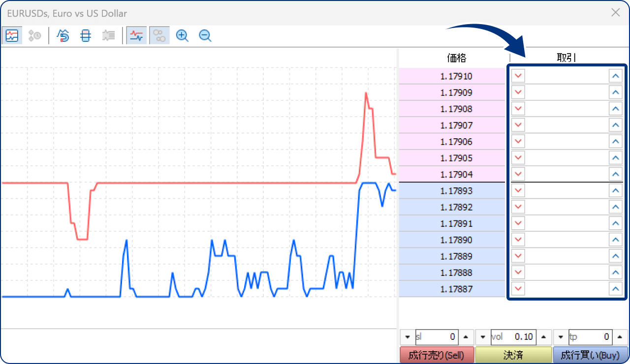Click the magnet icon in toolbar
The image size is (630, 364).
[63, 35]
